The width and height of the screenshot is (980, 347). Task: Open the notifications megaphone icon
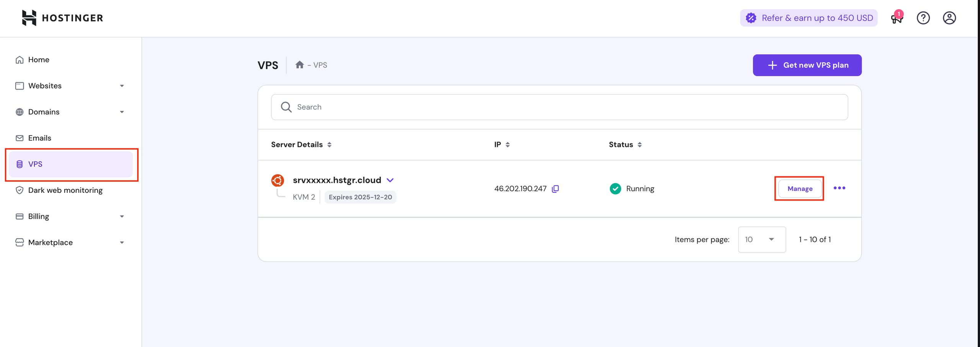[897, 18]
